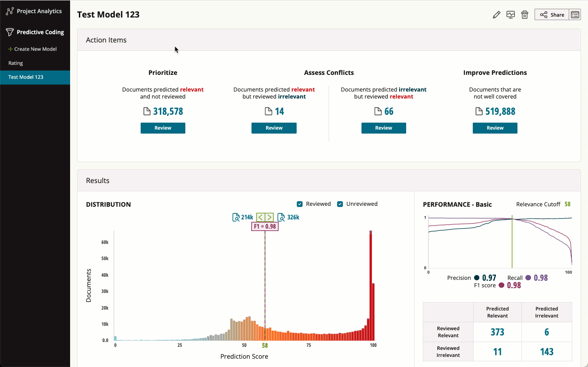Open the monitor activity chart icon

pos(510,15)
